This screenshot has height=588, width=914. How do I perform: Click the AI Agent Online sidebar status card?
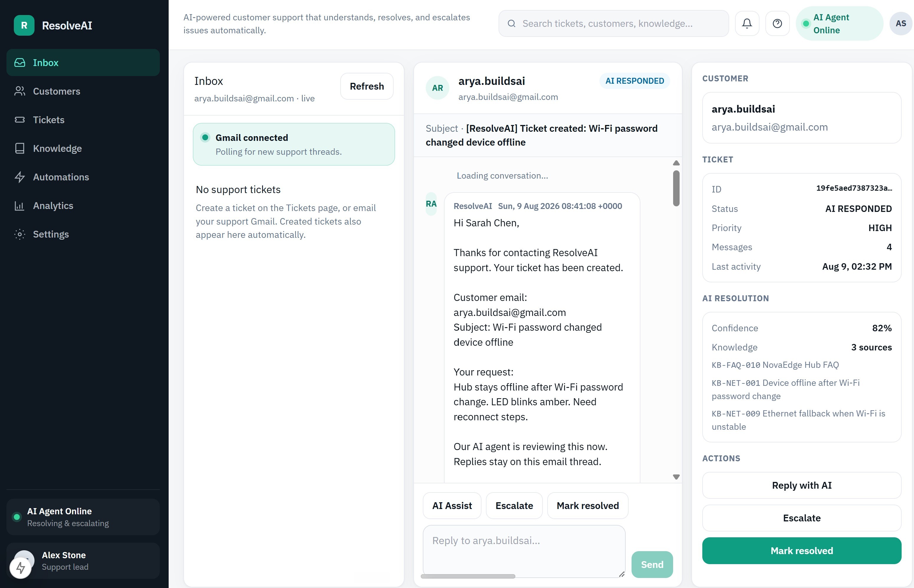(83, 517)
